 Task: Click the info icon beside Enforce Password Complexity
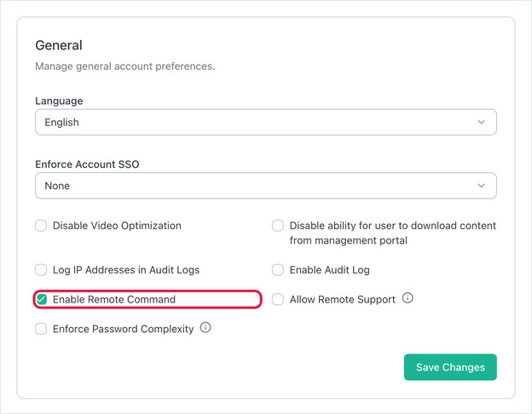pyautogui.click(x=205, y=328)
